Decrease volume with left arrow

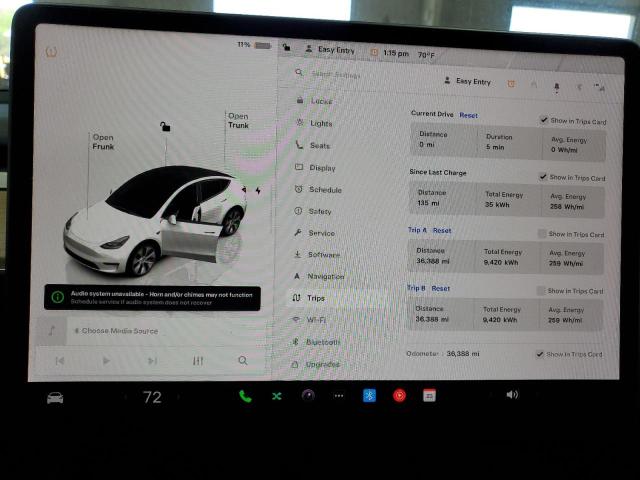490,394
